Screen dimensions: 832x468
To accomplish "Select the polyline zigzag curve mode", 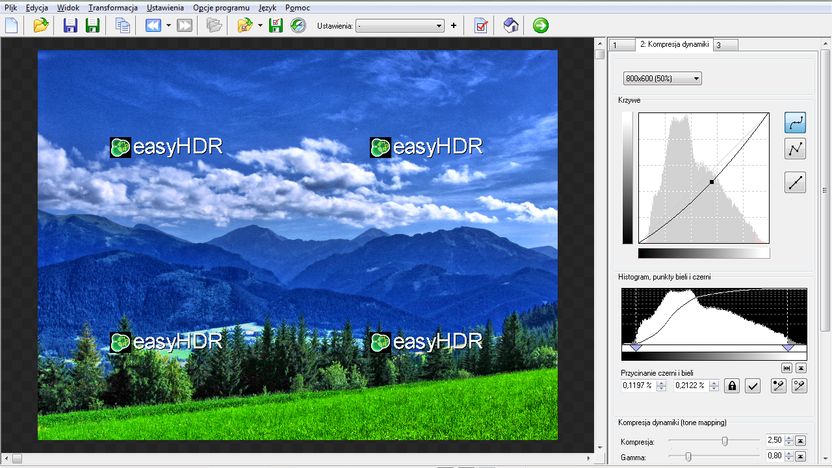I will coord(795,149).
